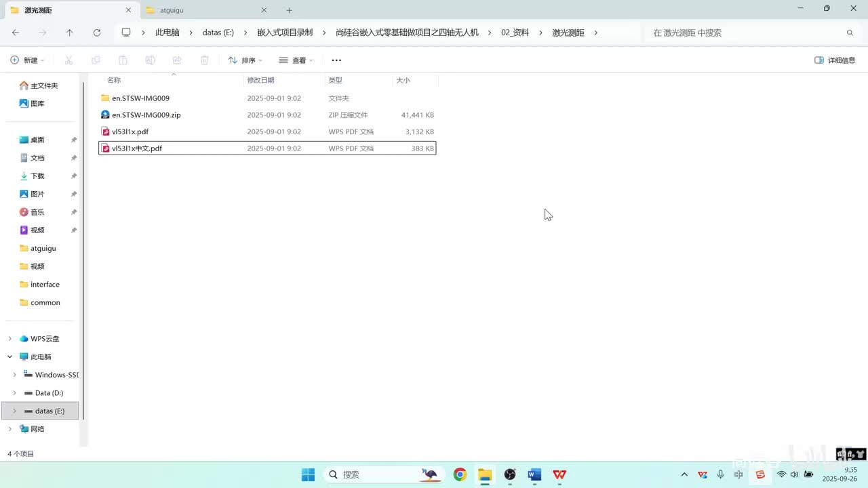Go to 尚硅谷嵌入式零基础做项目之四轴无人机 breadcrumb
This screenshot has width=868, height=488.
pyautogui.click(x=407, y=33)
